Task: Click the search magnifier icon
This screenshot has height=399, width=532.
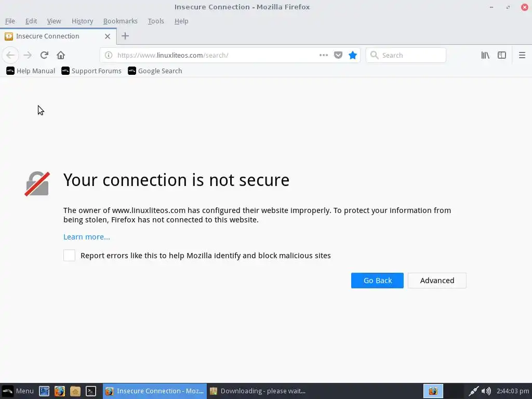Action: point(374,55)
